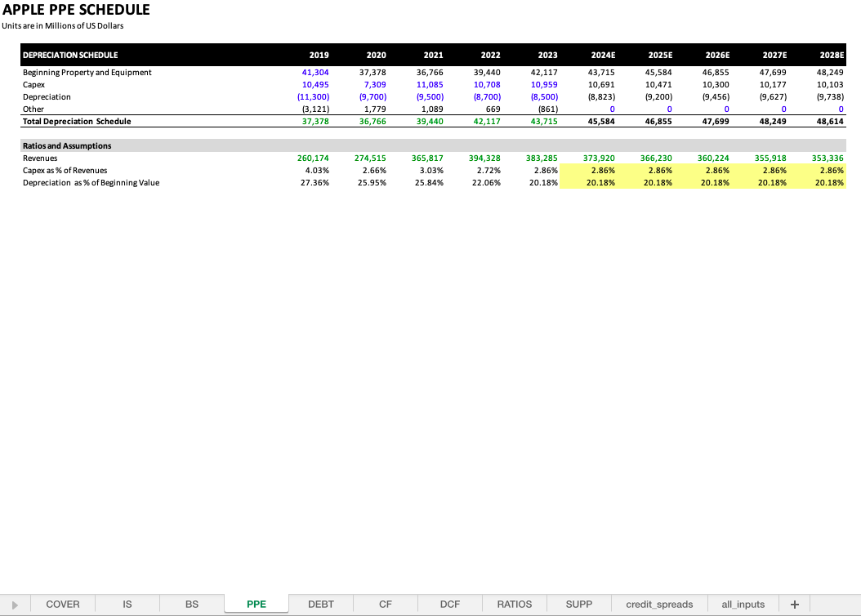This screenshot has height=616, width=861.
Task: Click the Total Depreciation Schedule label
Action: 77,122
